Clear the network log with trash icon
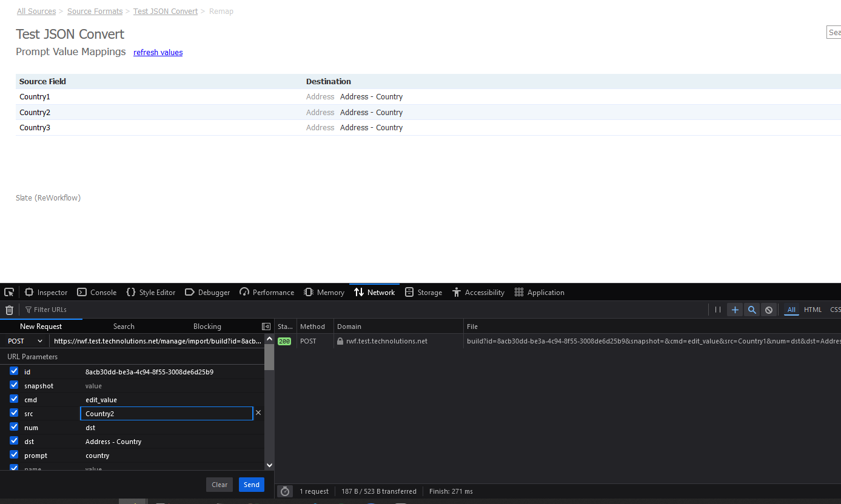841x504 pixels. (x=9, y=310)
